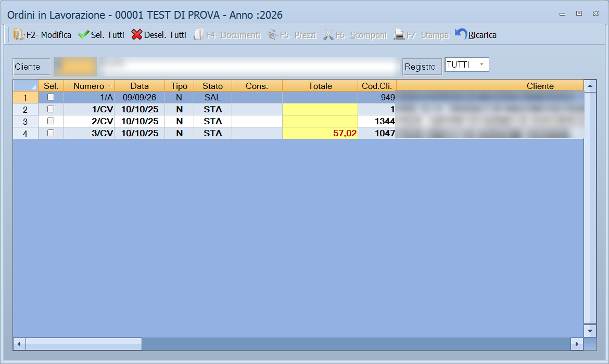Tick the checkbox for order 2/CV

[50, 121]
